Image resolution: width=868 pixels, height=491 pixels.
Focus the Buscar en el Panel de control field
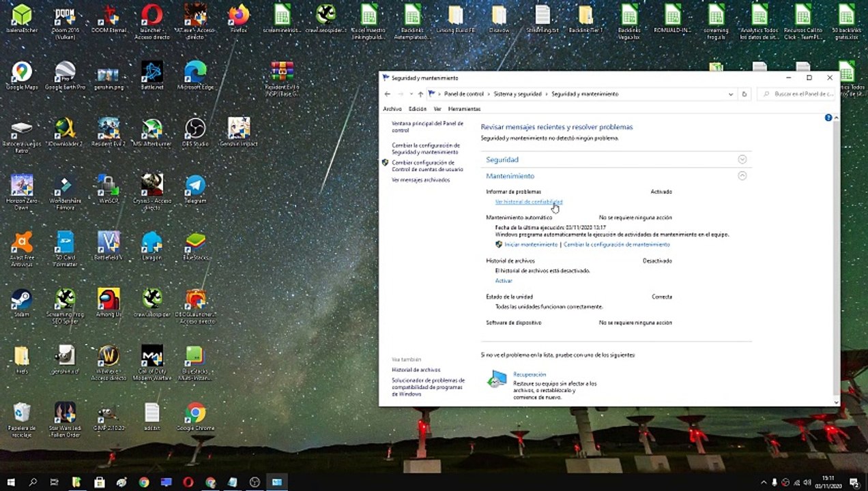click(796, 94)
